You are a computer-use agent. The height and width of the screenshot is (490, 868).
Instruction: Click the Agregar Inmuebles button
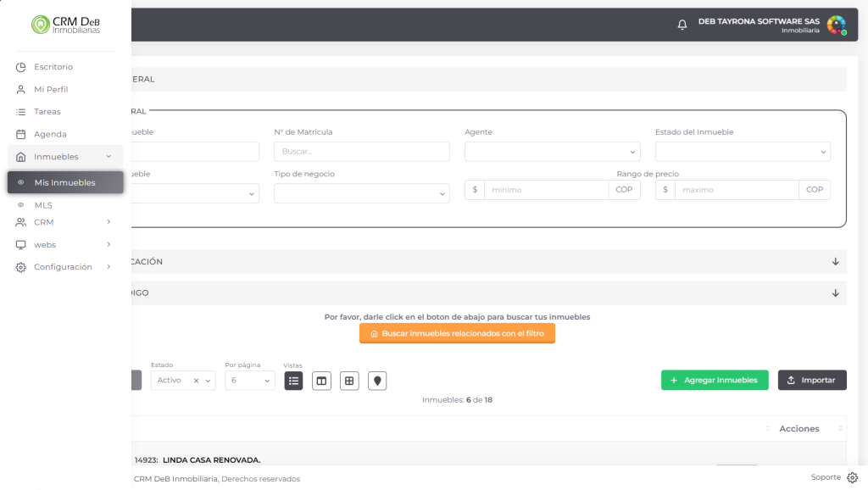[x=715, y=380]
